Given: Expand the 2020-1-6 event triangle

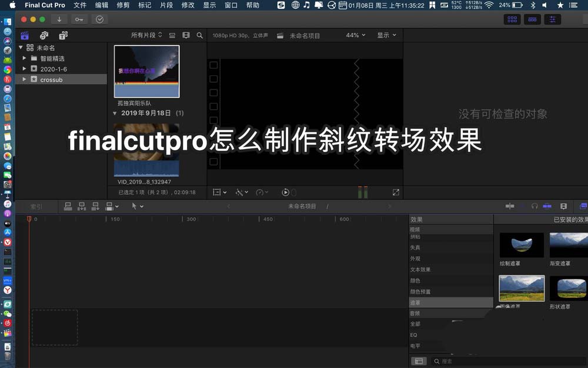Looking at the screenshot, I should [x=24, y=69].
